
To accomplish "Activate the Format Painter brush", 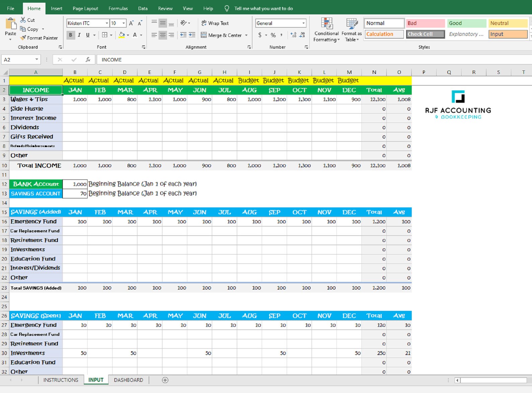I will click(x=23, y=38).
